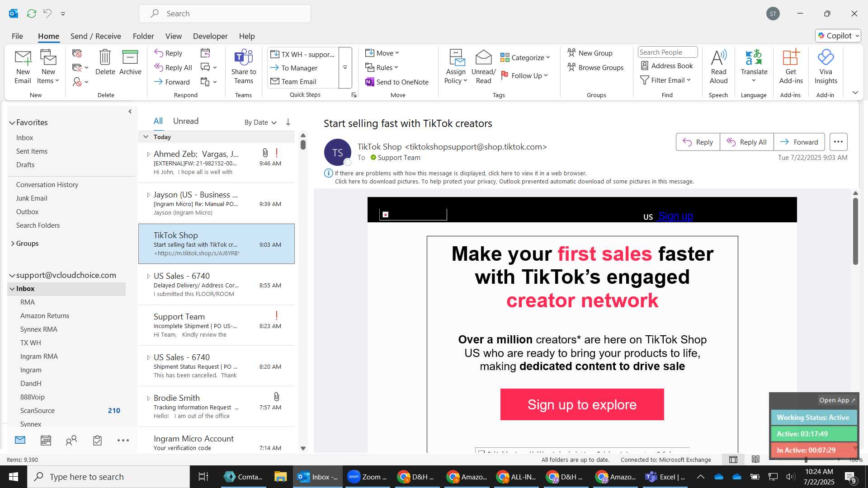Open Tasks view from the navigation bar
Image resolution: width=868 pixels, height=488 pixels.
click(97, 440)
